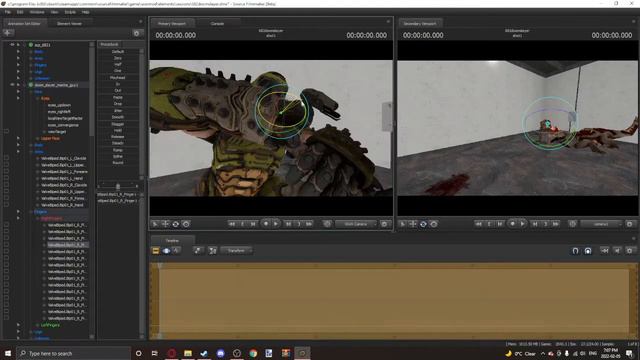Open the Transform dropdown on timeline toolbar
The width and height of the screenshot is (640, 360).
point(236,251)
